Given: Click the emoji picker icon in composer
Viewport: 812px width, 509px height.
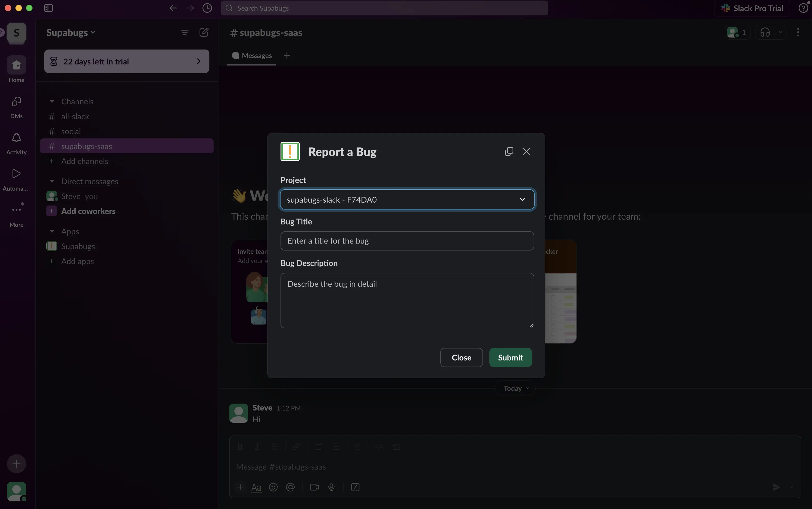Looking at the screenshot, I should 273,487.
